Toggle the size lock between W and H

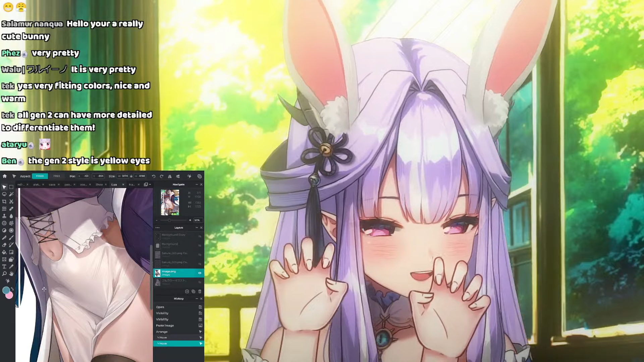tap(131, 176)
